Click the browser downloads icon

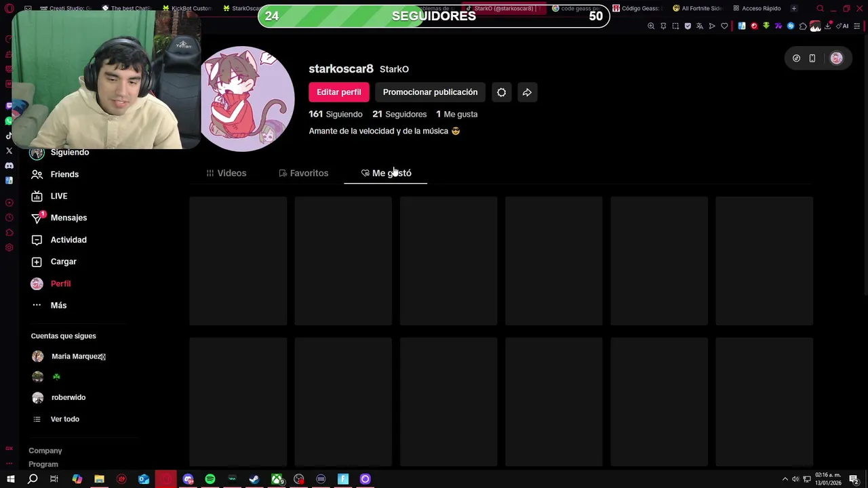[x=828, y=26]
